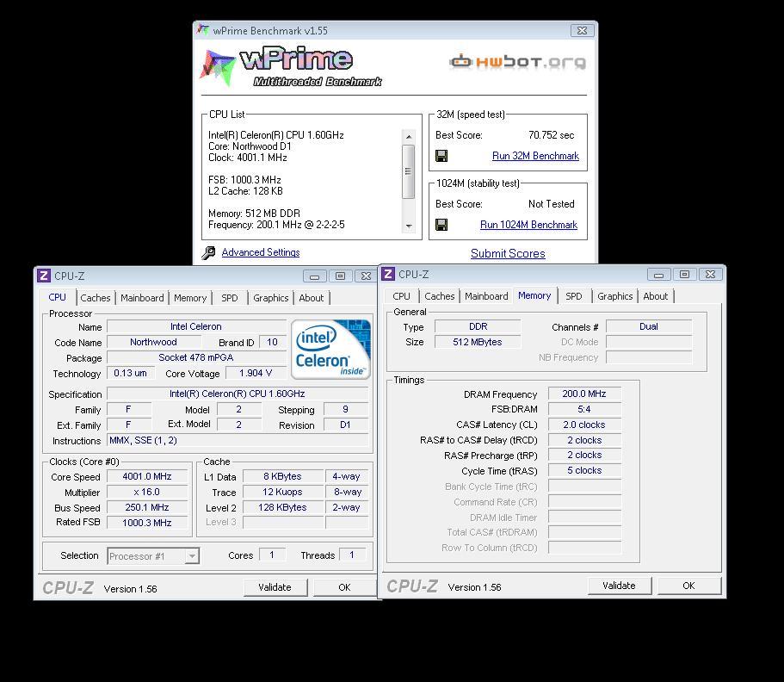Click OK in right CPU-Z window
784x682 pixels.
click(x=689, y=586)
